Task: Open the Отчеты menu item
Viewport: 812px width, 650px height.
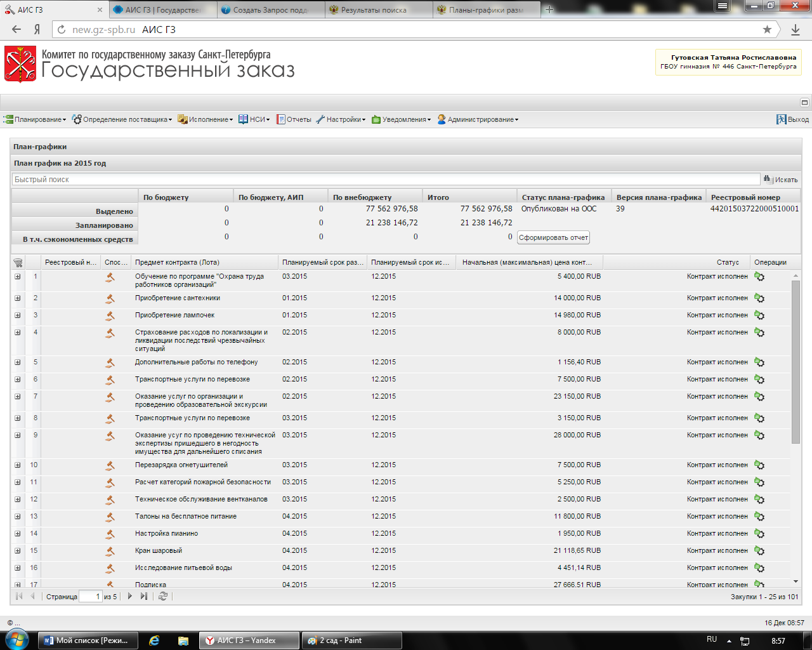Action: pos(294,119)
